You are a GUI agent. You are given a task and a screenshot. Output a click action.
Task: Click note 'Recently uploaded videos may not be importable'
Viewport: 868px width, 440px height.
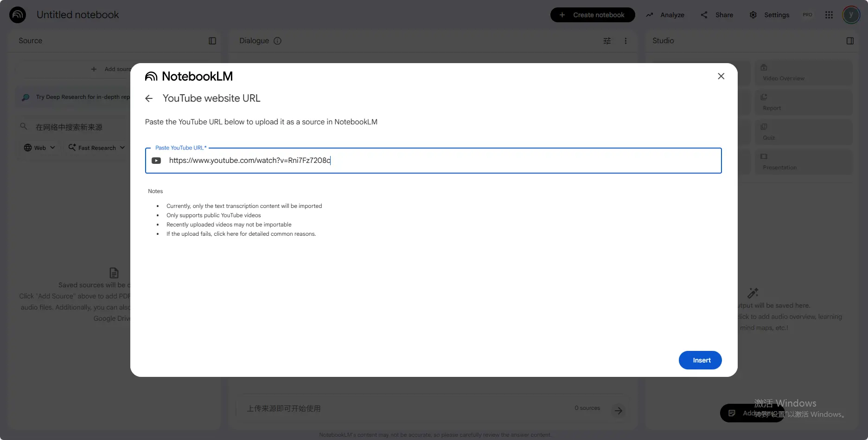click(x=229, y=225)
